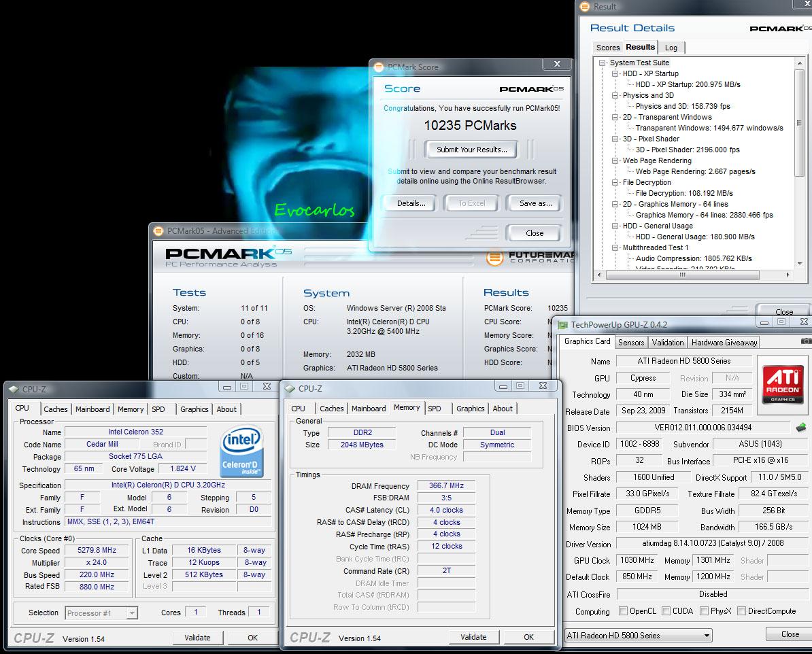Image resolution: width=812 pixels, height=654 pixels.
Task: Click the horizontal scrollbar thumb in Result tree
Action: click(x=683, y=275)
